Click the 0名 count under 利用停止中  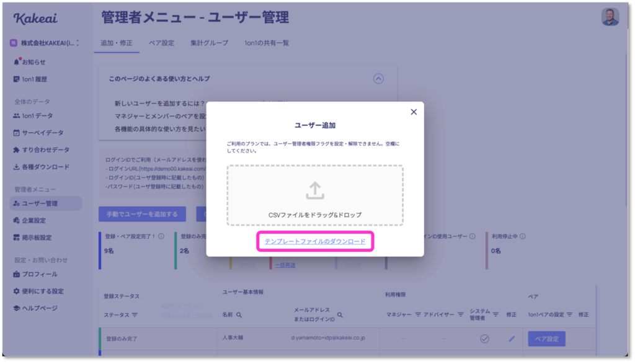[496, 251]
